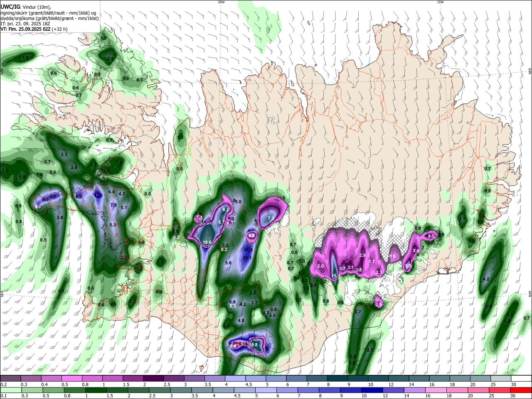The image size is (532, 399).
Task: Click the 3.3 rain value offshore northwest
Action: pos(64,155)
